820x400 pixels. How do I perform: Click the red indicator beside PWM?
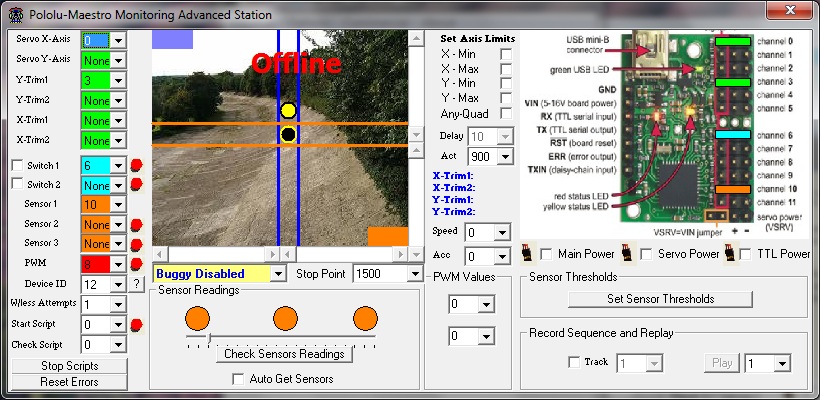[x=136, y=264]
